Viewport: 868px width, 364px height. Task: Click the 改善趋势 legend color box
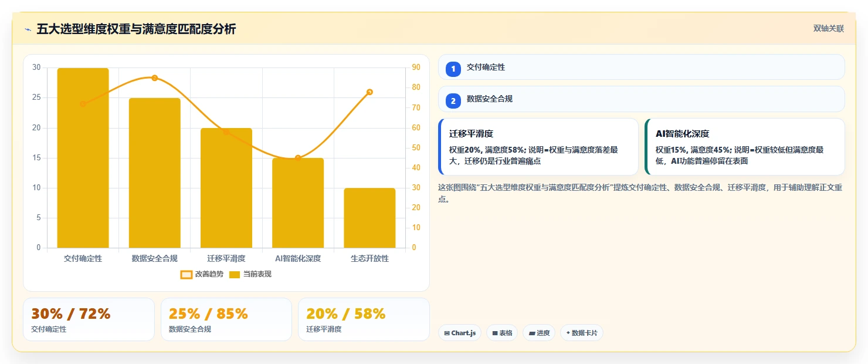[x=187, y=275]
